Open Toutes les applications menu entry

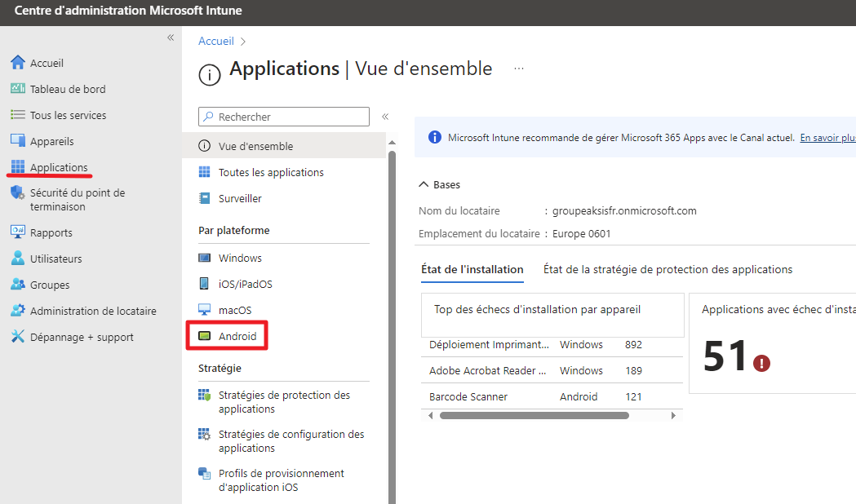click(271, 172)
